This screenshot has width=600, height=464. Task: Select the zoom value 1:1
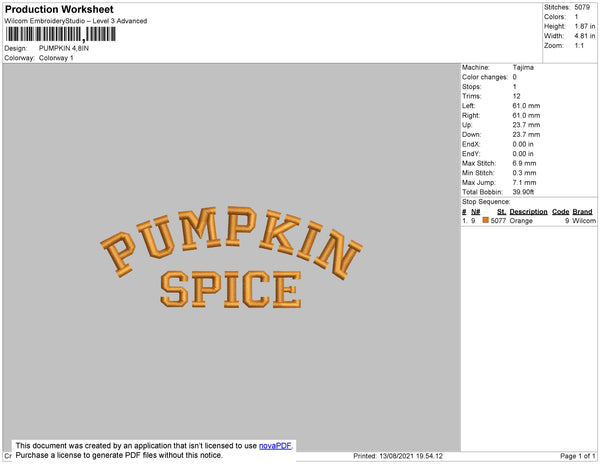tap(579, 46)
